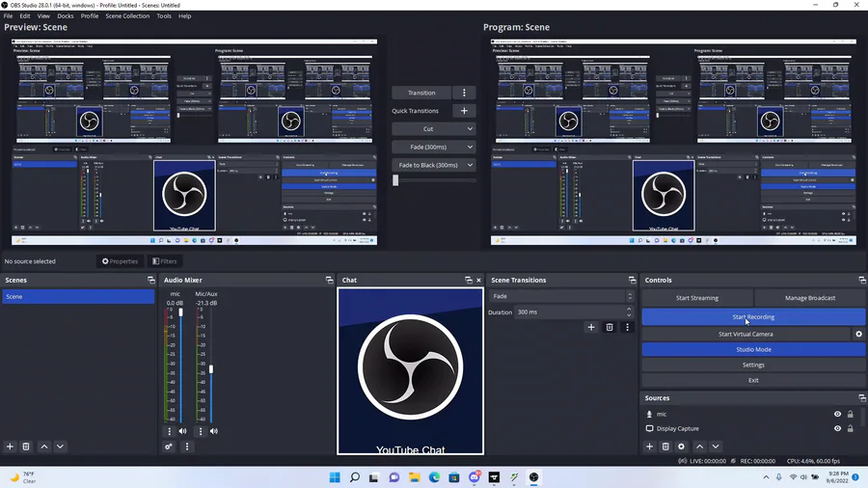
Task: Hide the Display Capture source
Action: pos(837,428)
